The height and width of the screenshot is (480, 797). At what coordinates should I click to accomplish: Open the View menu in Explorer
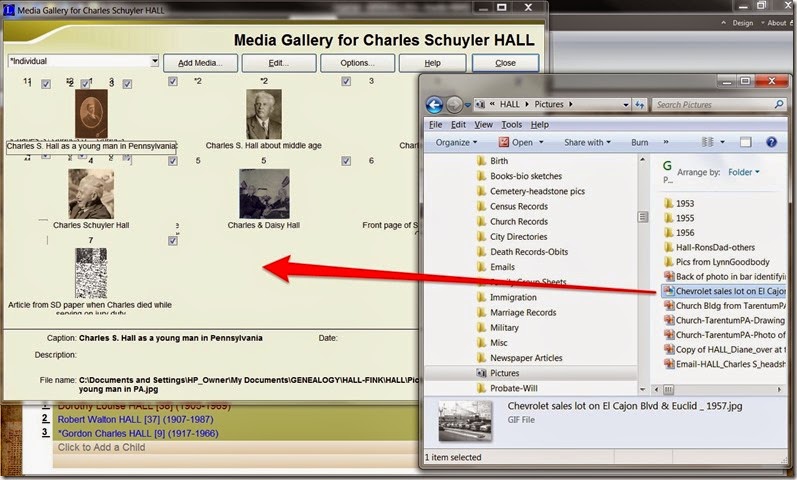(483, 125)
